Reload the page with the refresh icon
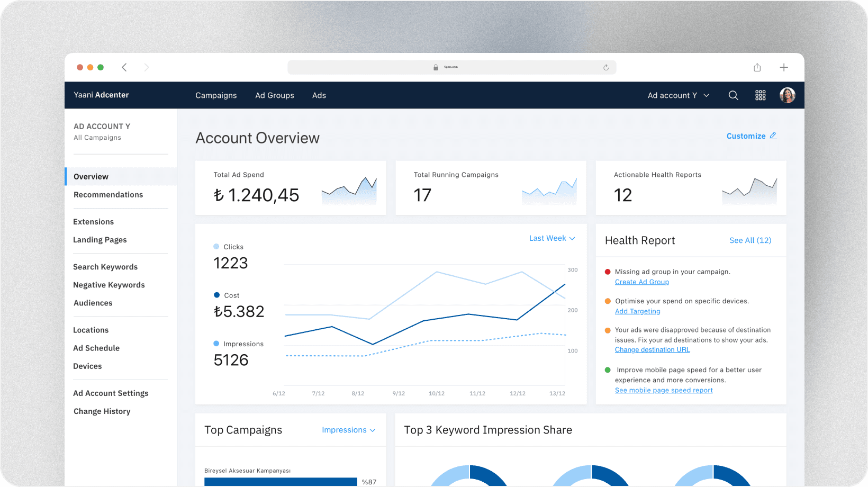 (606, 67)
